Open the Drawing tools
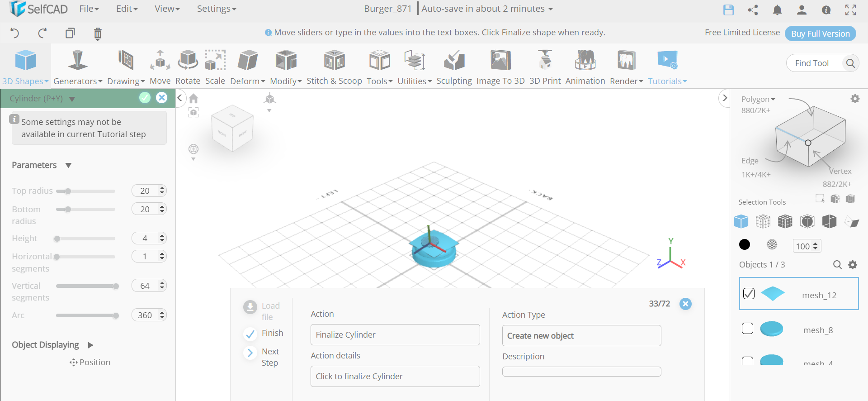Viewport: 868px width, 401px height. point(126,67)
